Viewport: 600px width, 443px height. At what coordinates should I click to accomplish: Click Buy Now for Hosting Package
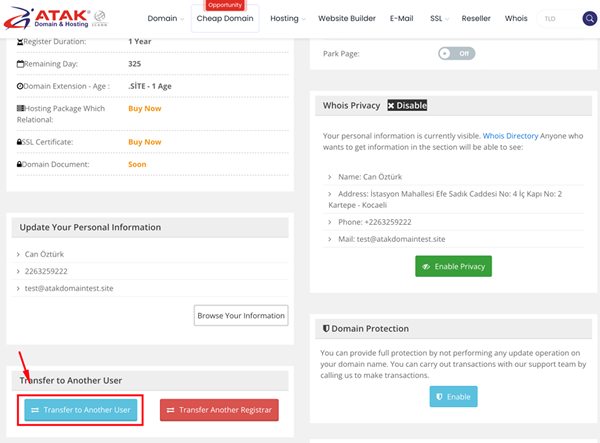point(145,108)
